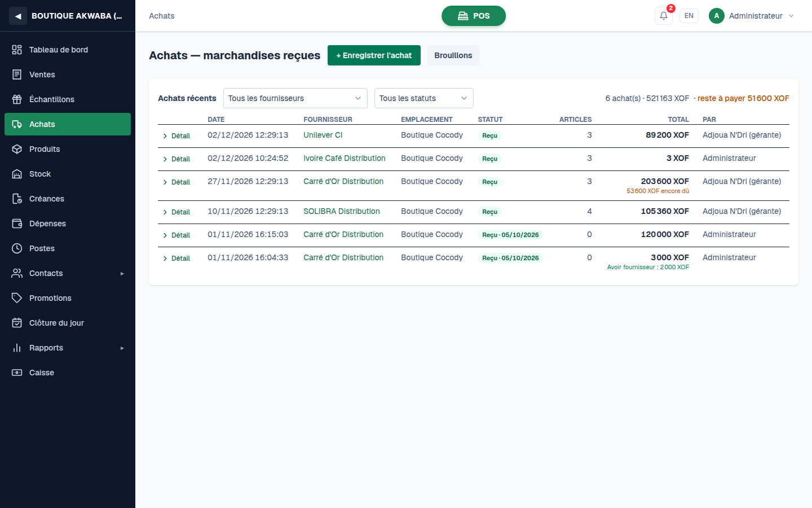Expand Détail for the Unilever CI purchase
This screenshot has width=812, height=508.
click(x=176, y=136)
